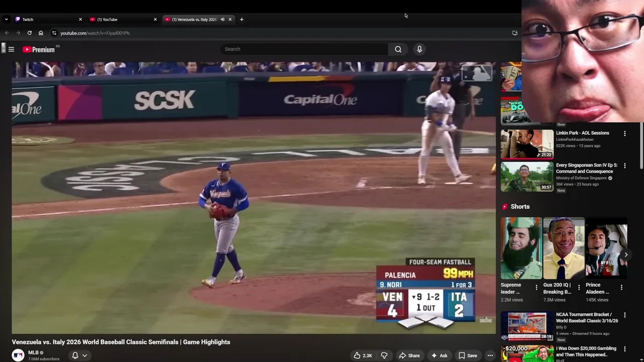
Task: Click the page vertical scrollbar
Action: [x=641, y=146]
